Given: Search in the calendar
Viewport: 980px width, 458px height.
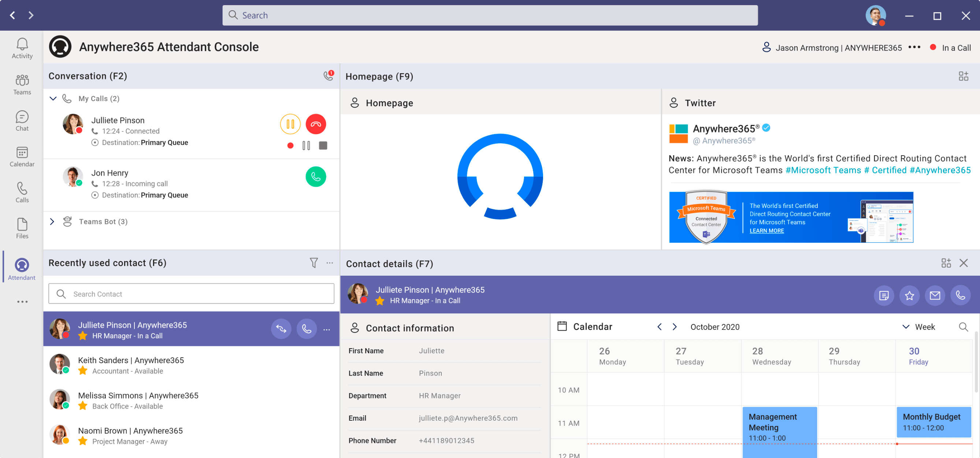Looking at the screenshot, I should click(x=963, y=327).
